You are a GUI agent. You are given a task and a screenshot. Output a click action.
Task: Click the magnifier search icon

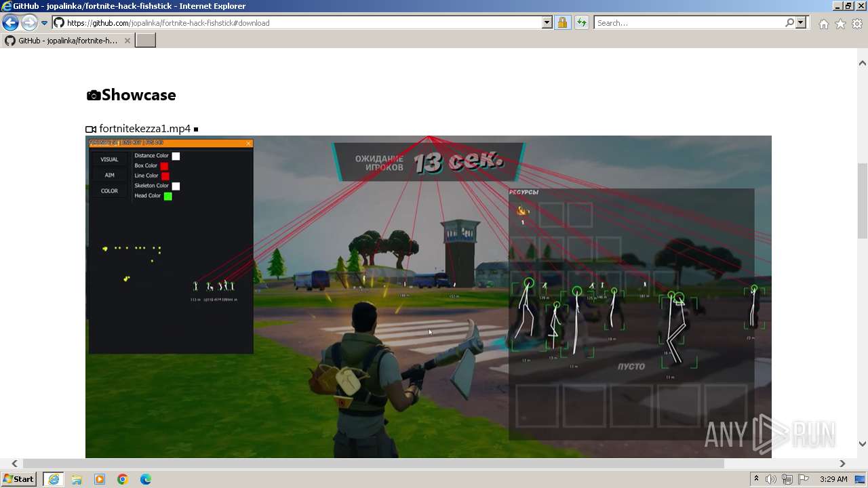789,22
